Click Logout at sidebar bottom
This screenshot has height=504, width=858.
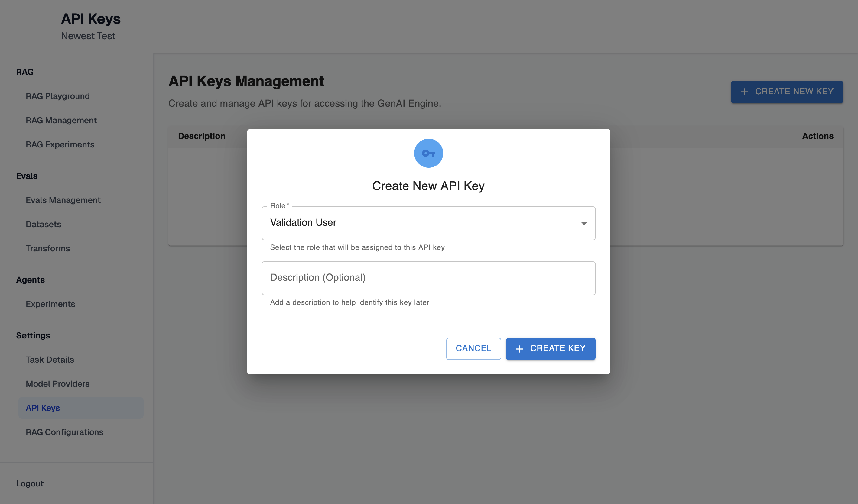pos(30,483)
